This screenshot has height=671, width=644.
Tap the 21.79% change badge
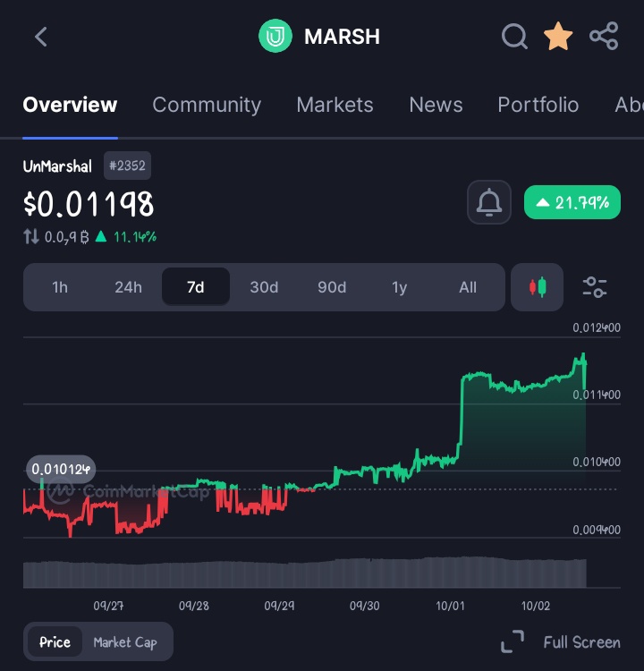pyautogui.click(x=572, y=202)
